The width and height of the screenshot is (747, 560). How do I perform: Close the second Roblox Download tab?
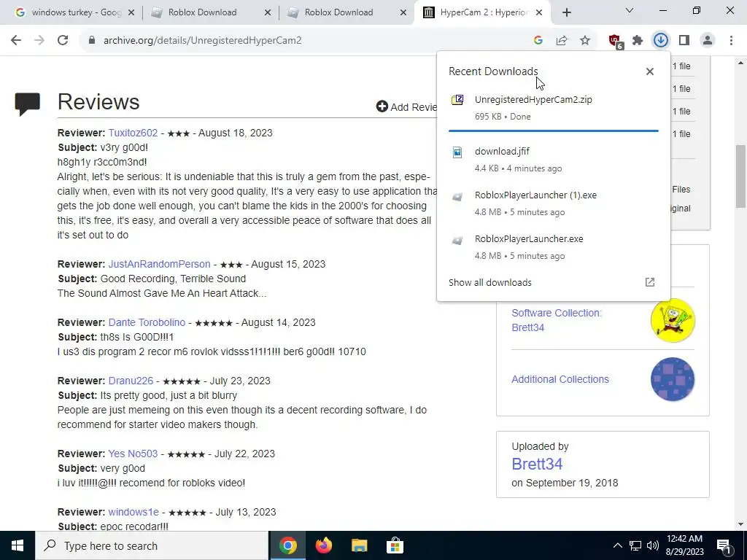403,12
